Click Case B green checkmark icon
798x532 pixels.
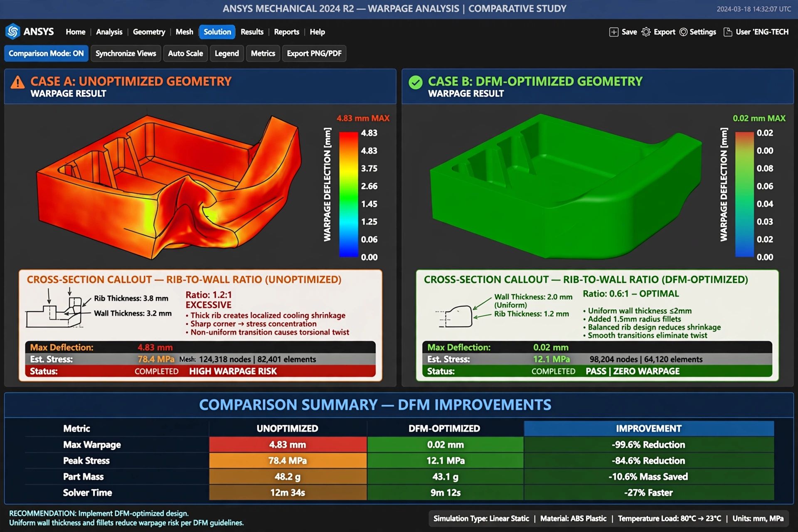415,82
